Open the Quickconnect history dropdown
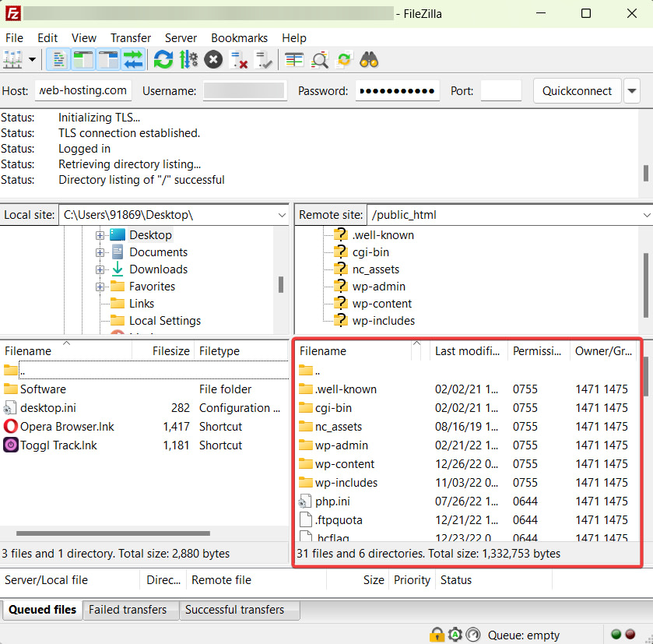 [x=632, y=90]
